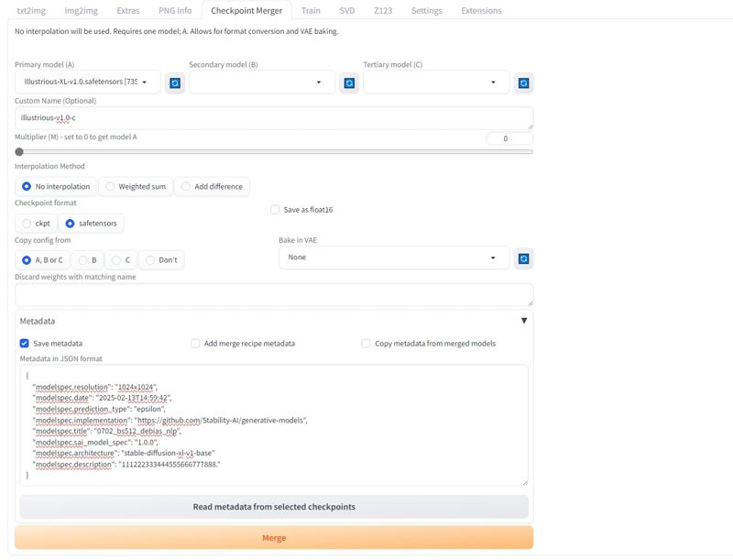Screen dimensions: 733x560
Task: Refresh the Bake in VAE list
Action: coord(523,258)
